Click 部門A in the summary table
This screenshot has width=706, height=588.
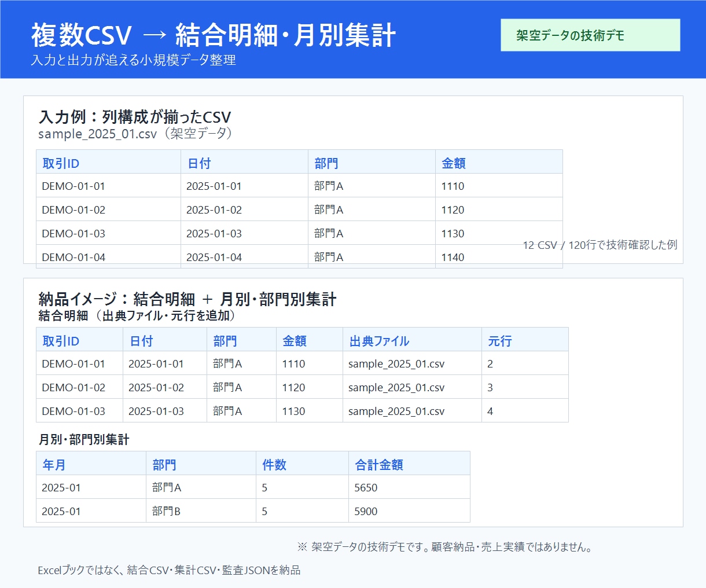coord(167,488)
